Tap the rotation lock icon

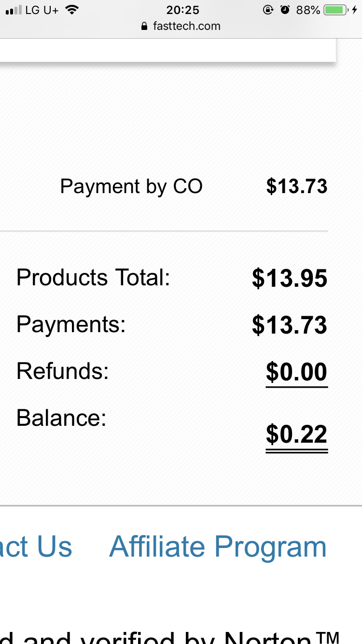tap(268, 10)
